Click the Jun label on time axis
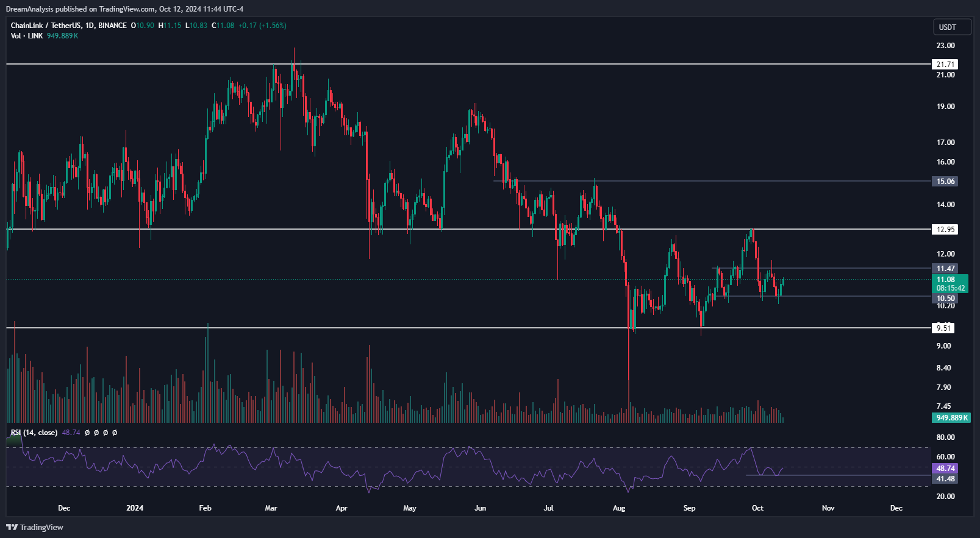 [x=481, y=508]
